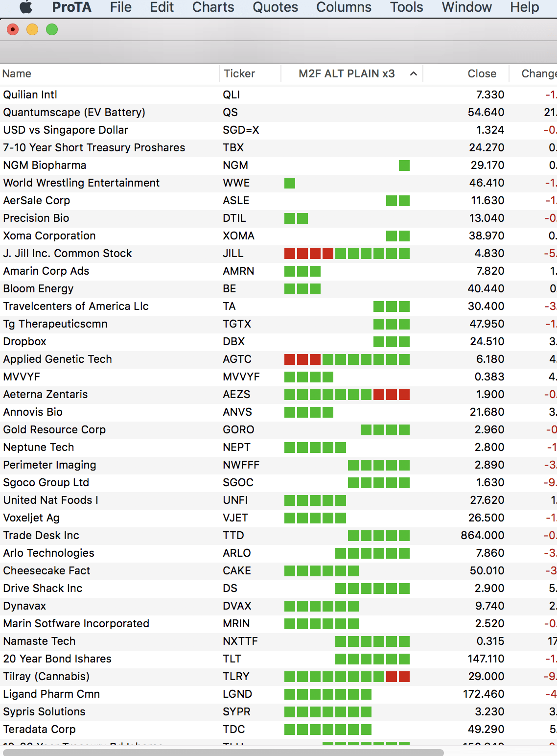
Task: Select the Precision Bio name
Action: pyautogui.click(x=36, y=218)
